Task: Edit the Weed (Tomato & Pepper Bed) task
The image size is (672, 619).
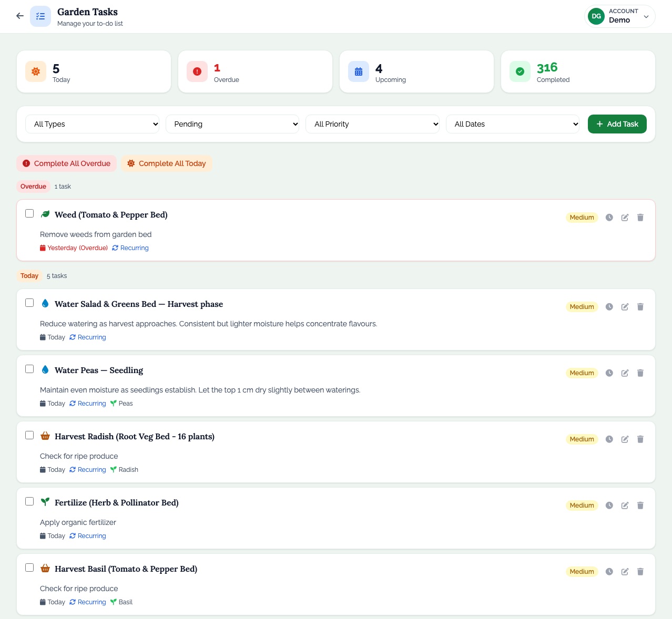Action: [x=625, y=218]
